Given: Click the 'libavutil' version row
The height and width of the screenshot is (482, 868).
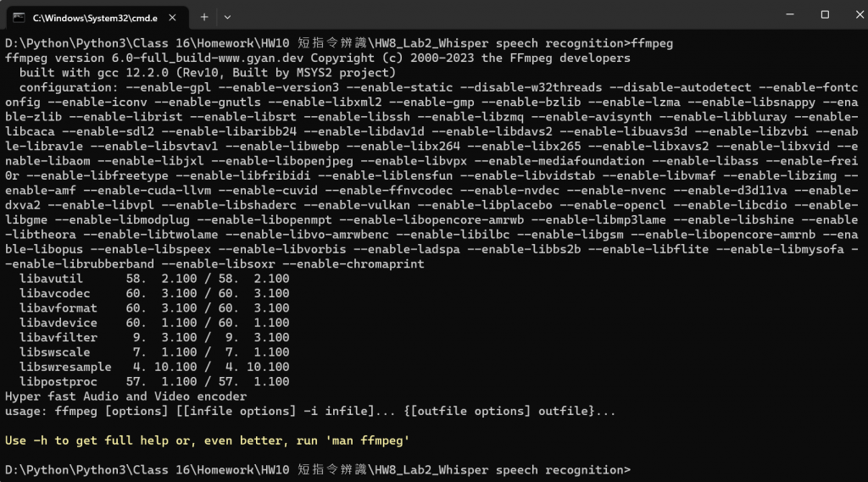Looking at the screenshot, I should tap(154, 279).
